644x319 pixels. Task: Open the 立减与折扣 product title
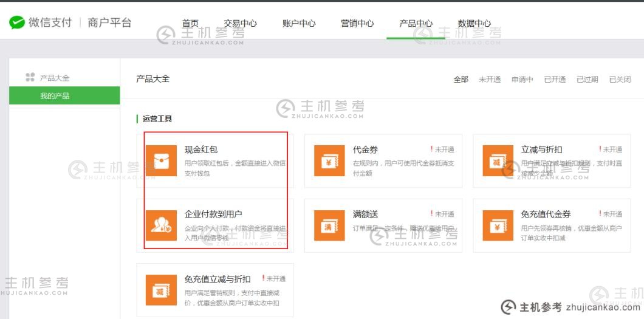click(x=542, y=150)
